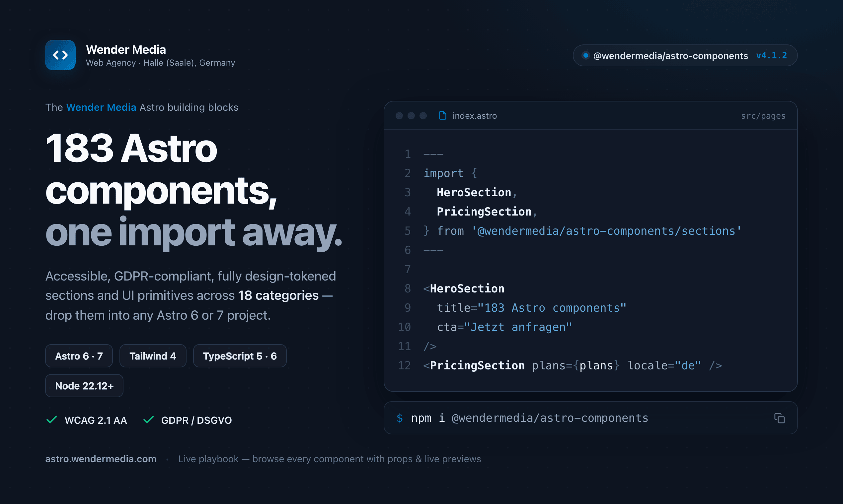Visit the astro.wendermedia.com link

(x=101, y=459)
